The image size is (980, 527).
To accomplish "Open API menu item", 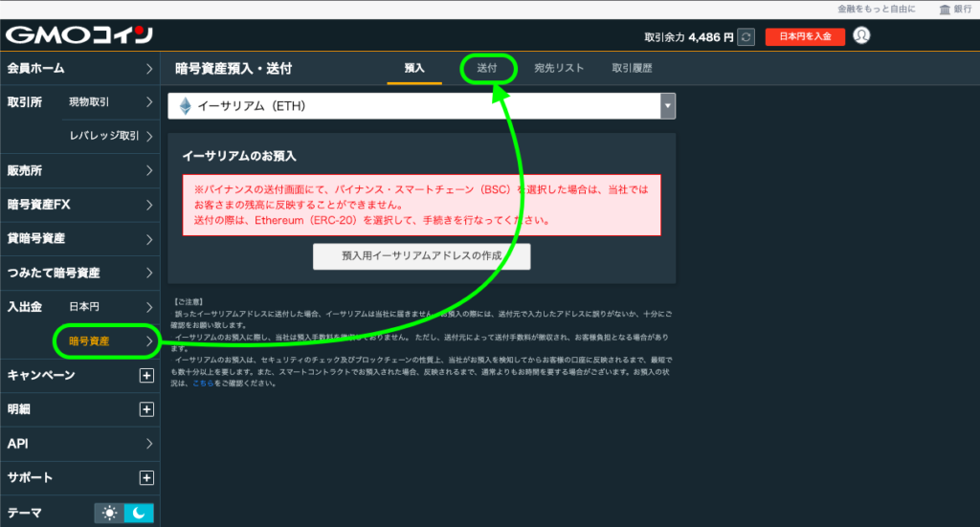I will pyautogui.click(x=80, y=444).
